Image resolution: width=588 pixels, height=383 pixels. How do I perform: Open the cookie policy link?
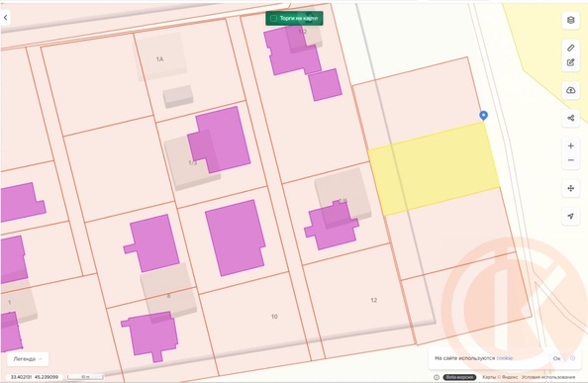click(505, 358)
